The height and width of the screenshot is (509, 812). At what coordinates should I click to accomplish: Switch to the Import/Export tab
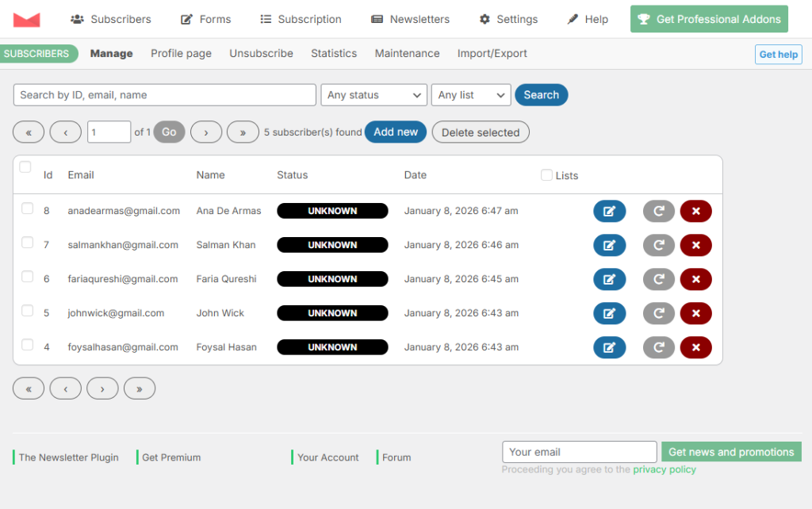[x=492, y=53]
